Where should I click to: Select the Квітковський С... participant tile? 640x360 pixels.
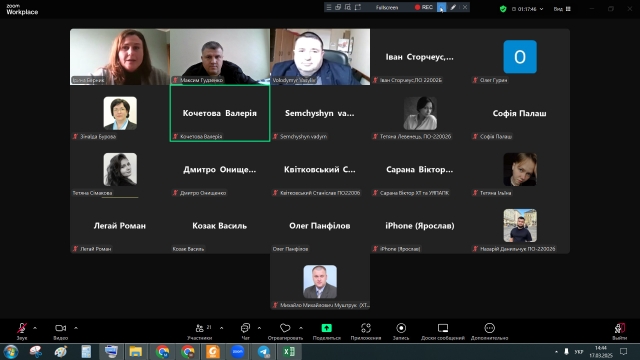click(320, 169)
